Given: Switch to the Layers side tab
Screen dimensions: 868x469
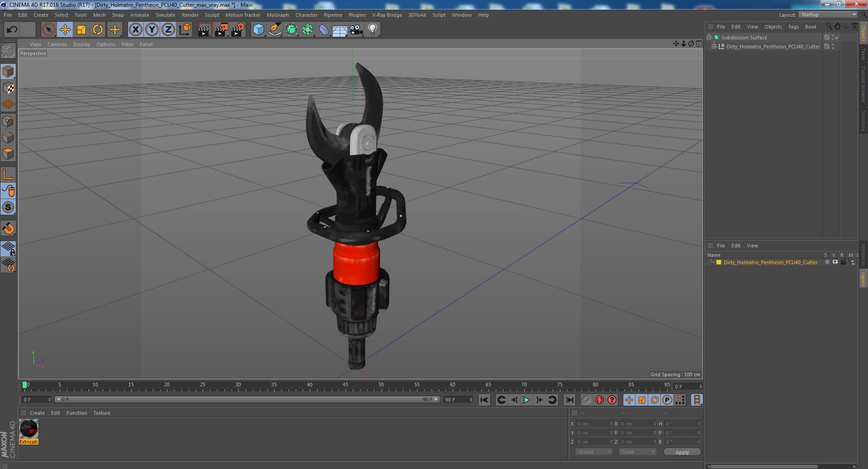Looking at the screenshot, I should coord(863,279).
